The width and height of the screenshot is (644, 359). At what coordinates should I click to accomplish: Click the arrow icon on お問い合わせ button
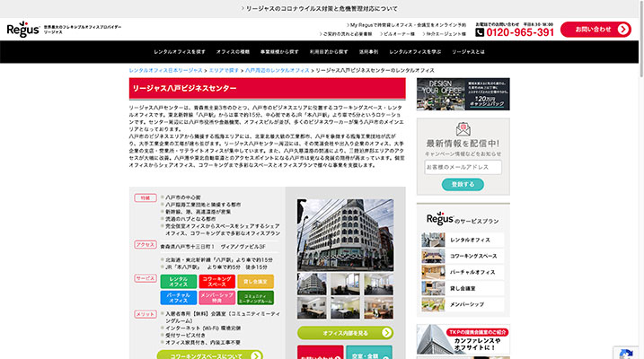pyautogui.click(x=622, y=30)
